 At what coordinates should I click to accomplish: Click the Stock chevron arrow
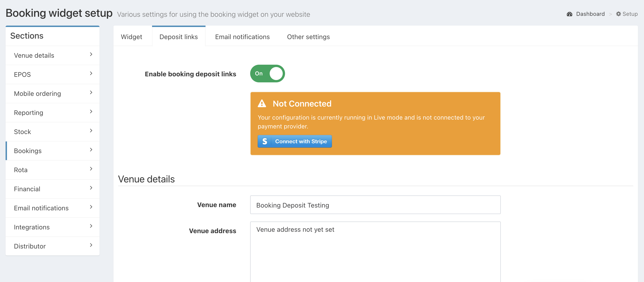tap(91, 131)
